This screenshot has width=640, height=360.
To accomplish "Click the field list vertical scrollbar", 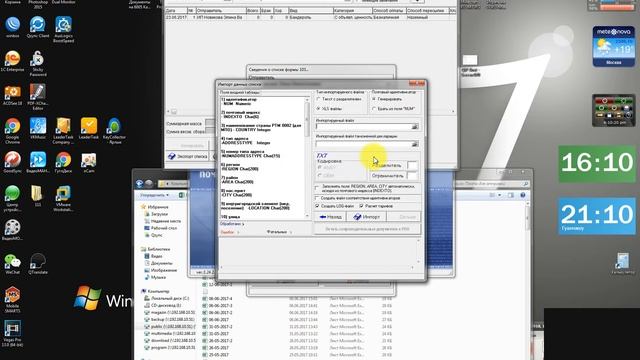I will (307, 157).
